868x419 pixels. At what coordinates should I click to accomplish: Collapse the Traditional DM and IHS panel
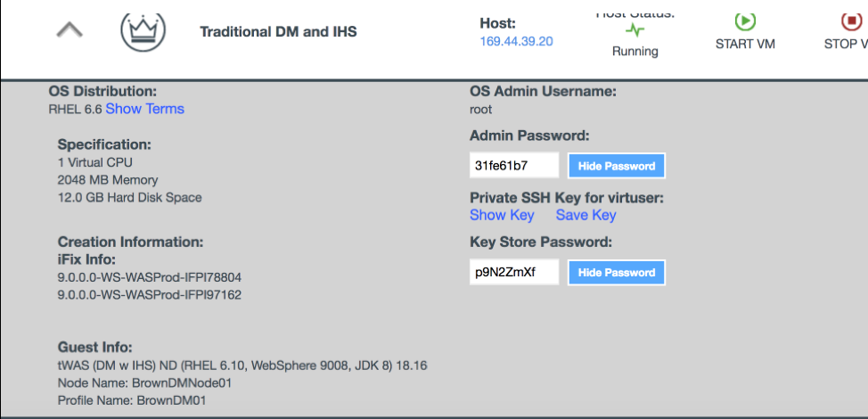pyautogui.click(x=70, y=29)
